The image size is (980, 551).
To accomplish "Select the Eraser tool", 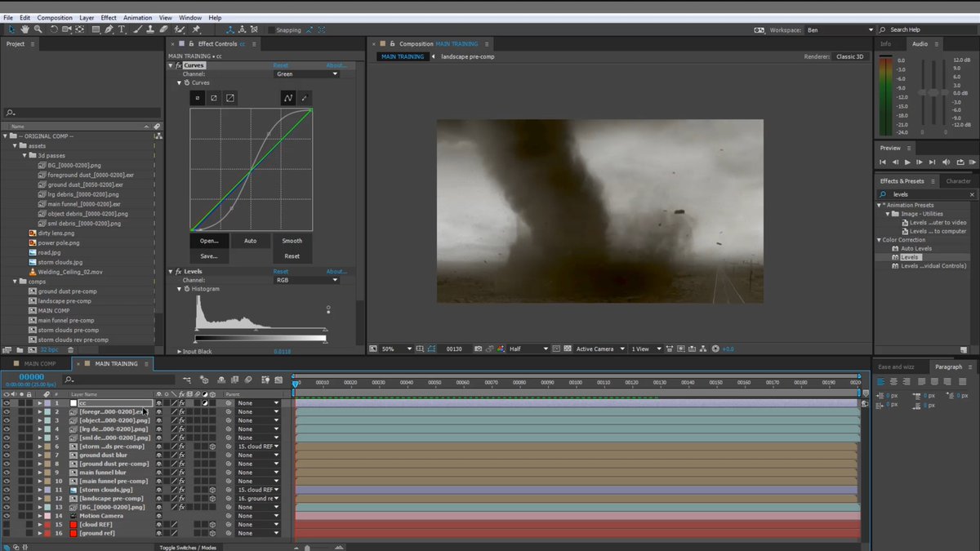I will coord(163,29).
